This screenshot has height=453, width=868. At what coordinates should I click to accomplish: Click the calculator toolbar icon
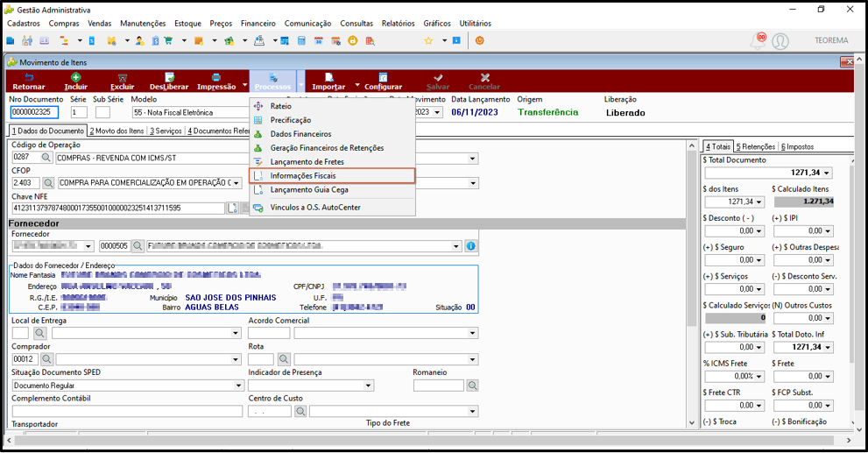pos(301,40)
